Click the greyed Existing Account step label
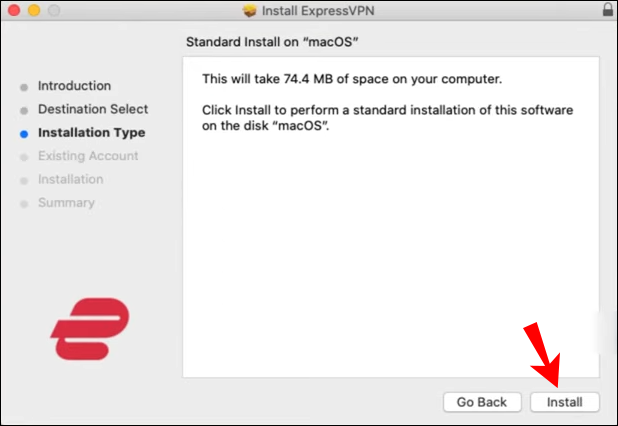Viewport: 618px width, 426px height. pyautogui.click(x=88, y=156)
